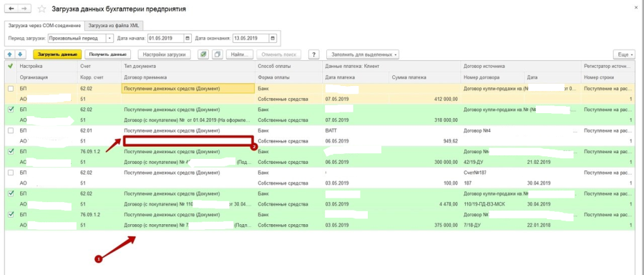Click the Настройки загрузки button
This screenshot has width=644, height=275.
point(165,54)
